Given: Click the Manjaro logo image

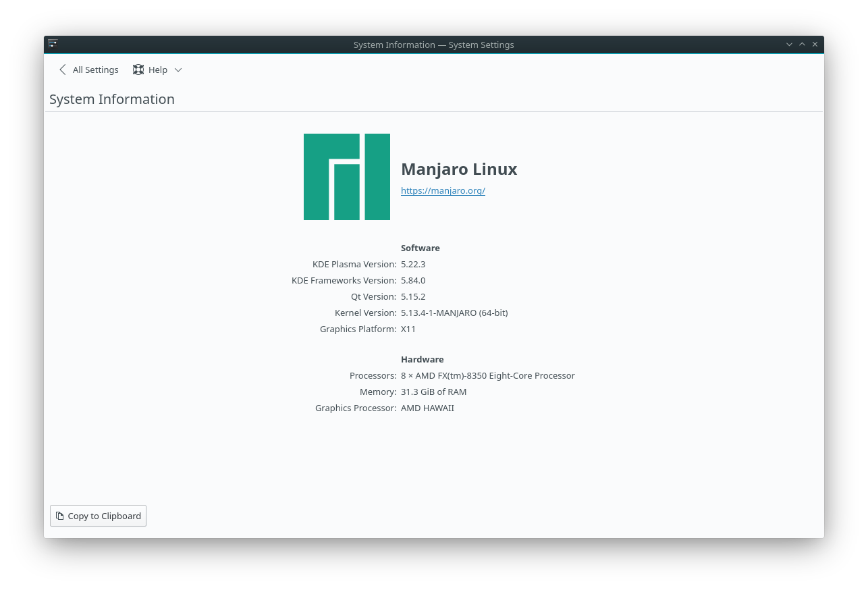Looking at the screenshot, I should [x=347, y=177].
